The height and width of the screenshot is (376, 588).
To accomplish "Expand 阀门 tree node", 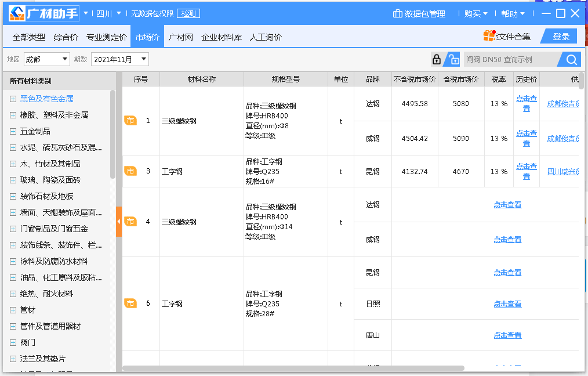I will (x=13, y=342).
